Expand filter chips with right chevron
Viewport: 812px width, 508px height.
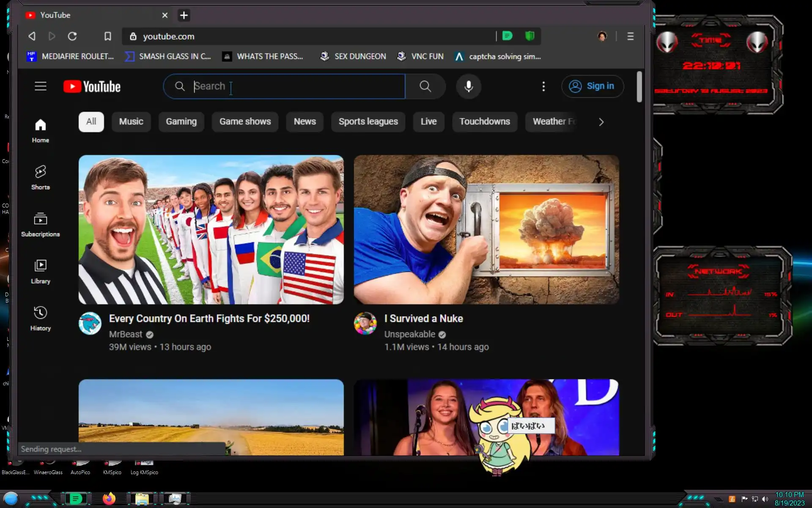(601, 122)
